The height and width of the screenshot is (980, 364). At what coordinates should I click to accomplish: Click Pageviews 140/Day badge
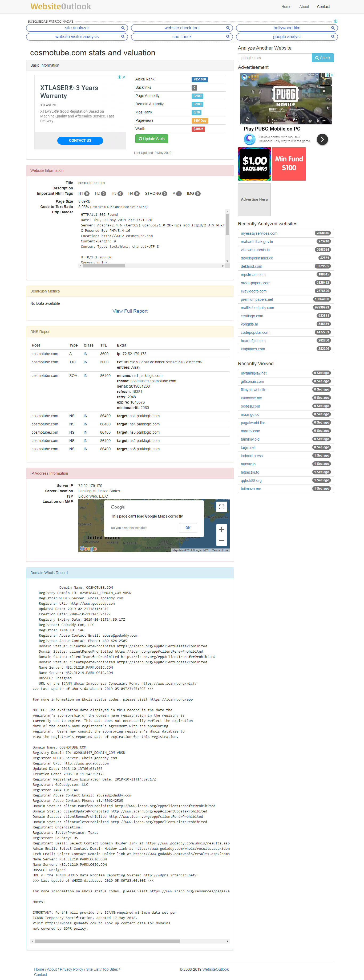[200, 121]
